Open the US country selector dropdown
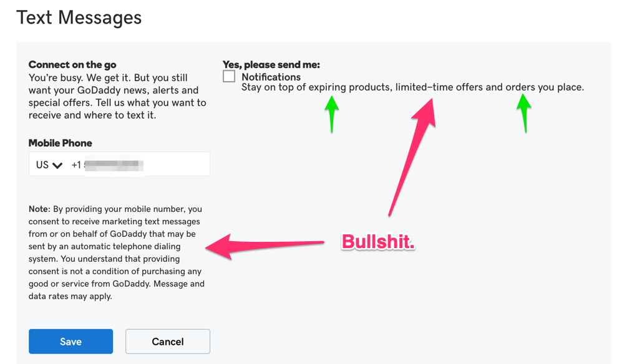This screenshot has height=364, width=622. 49,165
